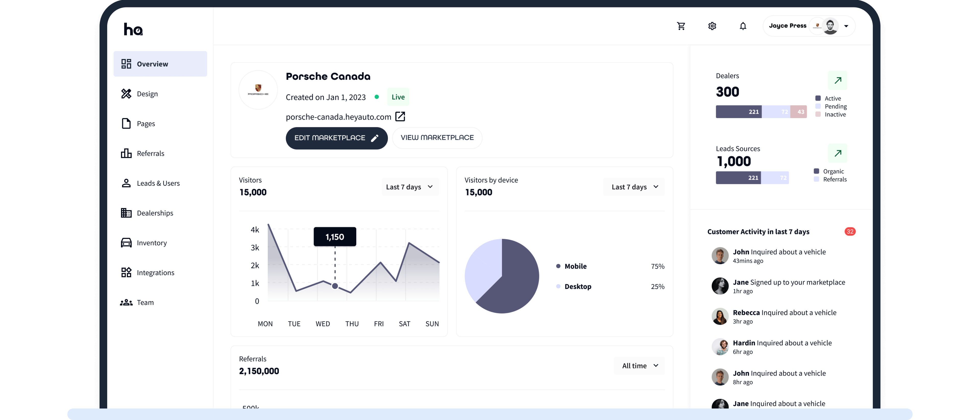The height and width of the screenshot is (420, 980).
Task: Open Integrations sidebar section
Action: [155, 273]
